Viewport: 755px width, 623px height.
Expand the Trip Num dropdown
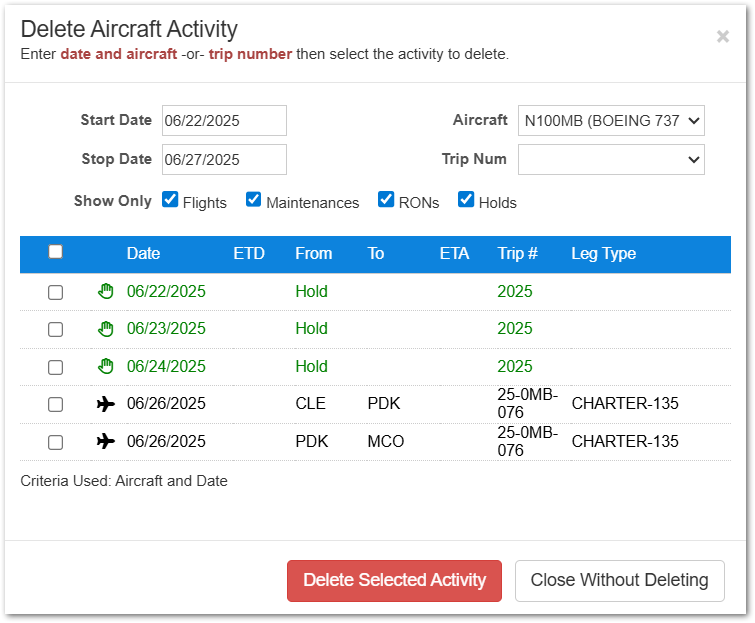pyautogui.click(x=611, y=159)
